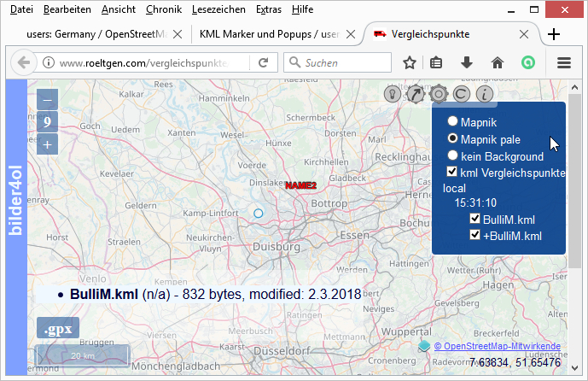Close the Vergleichspunkte tab
The image size is (588, 381).
click(x=524, y=34)
